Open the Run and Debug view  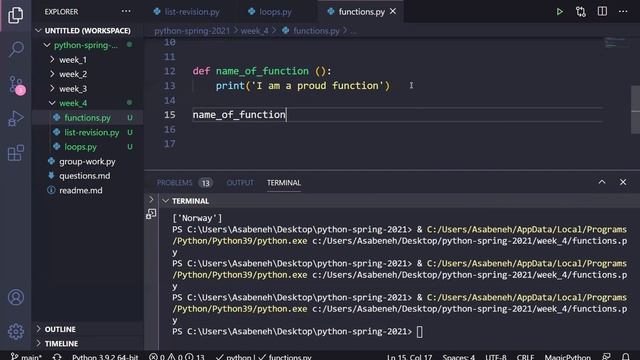[x=16, y=119]
